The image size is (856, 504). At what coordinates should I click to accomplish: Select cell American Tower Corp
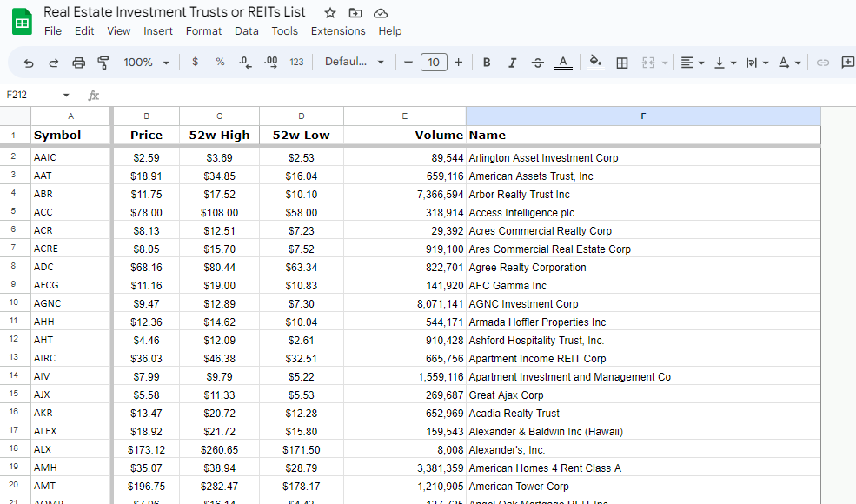point(643,486)
